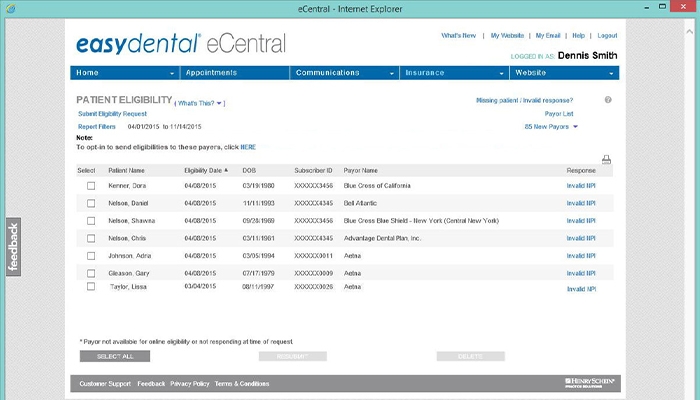This screenshot has width=700, height=400.
Task: Expand the What's This? dropdown
Action: click(219, 103)
